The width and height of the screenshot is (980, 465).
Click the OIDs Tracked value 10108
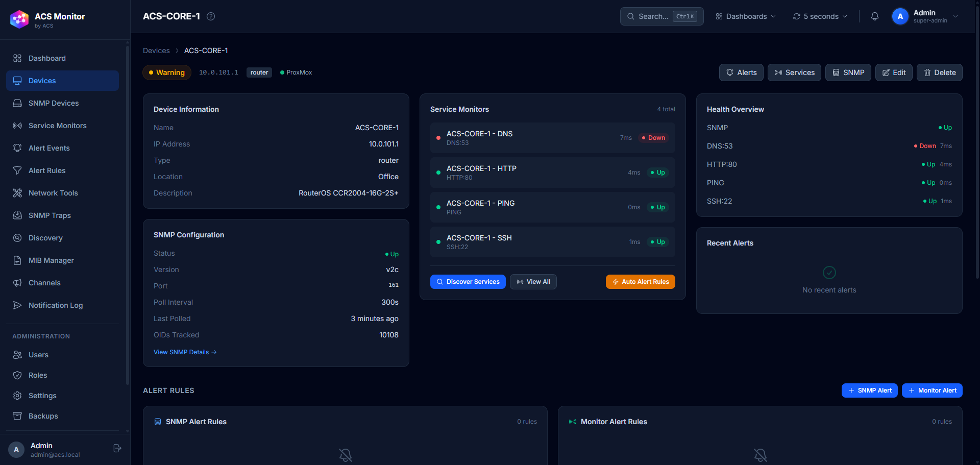click(389, 335)
